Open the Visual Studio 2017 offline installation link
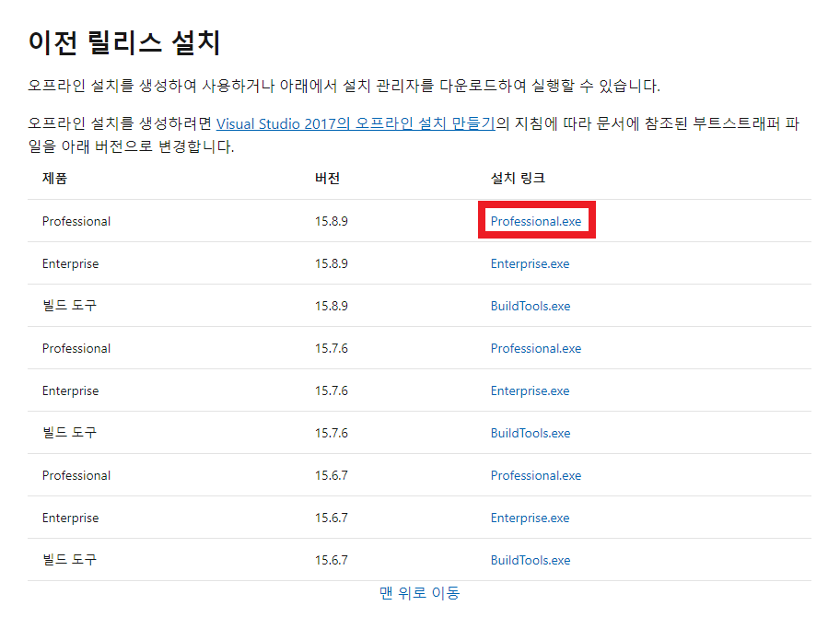This screenshot has height=629, width=840. pos(356,123)
